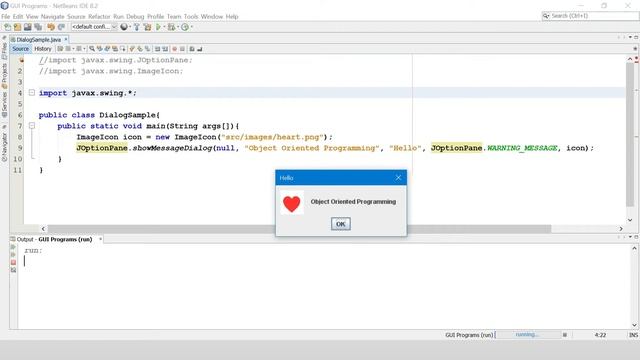Click the "run:" text in the Output
This screenshot has width=640, height=360.
33,250
